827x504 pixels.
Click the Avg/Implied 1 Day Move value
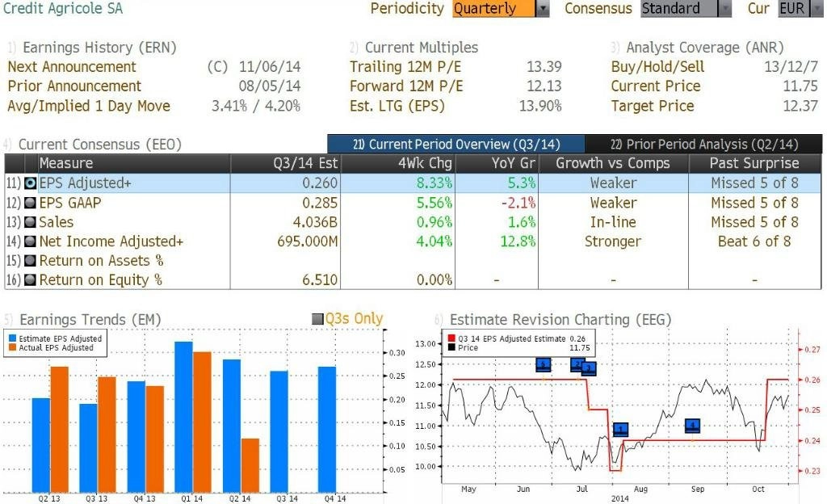[x=256, y=106]
